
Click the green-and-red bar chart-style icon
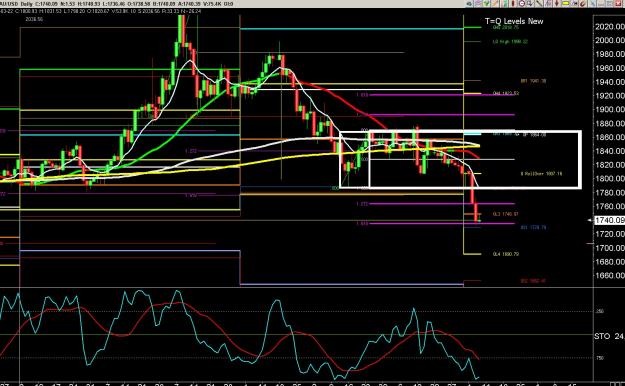point(504,4)
